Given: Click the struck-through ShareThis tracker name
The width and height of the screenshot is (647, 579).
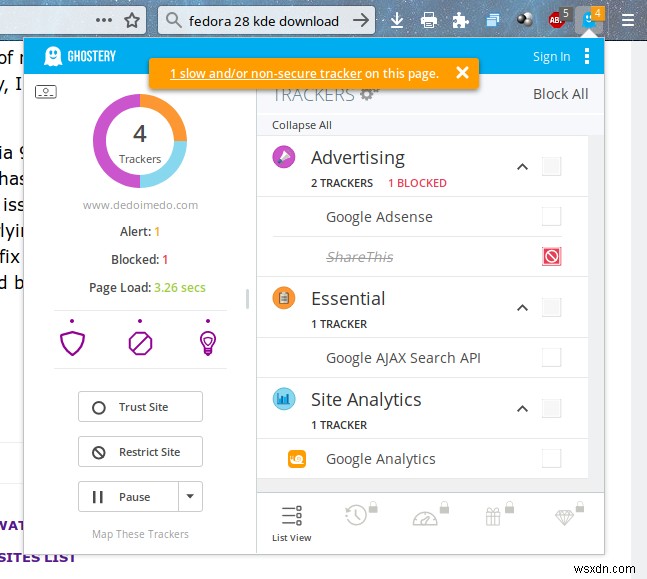Looking at the screenshot, I should coord(359,257).
